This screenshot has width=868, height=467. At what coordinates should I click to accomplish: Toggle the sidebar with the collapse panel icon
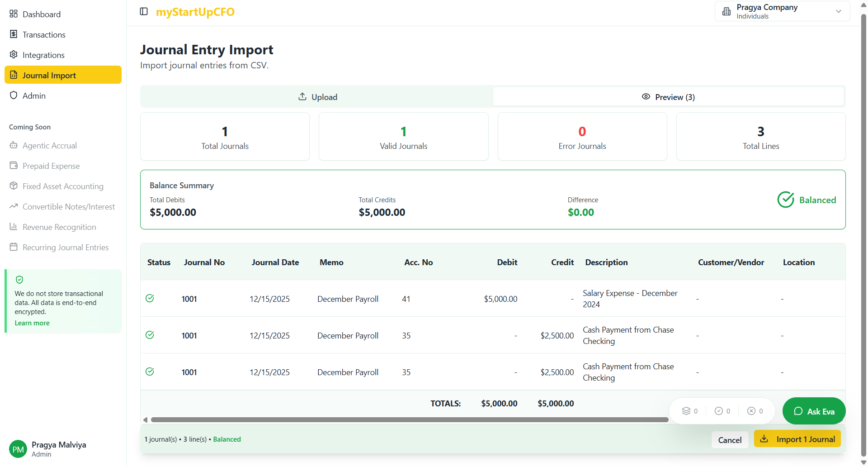pos(144,11)
